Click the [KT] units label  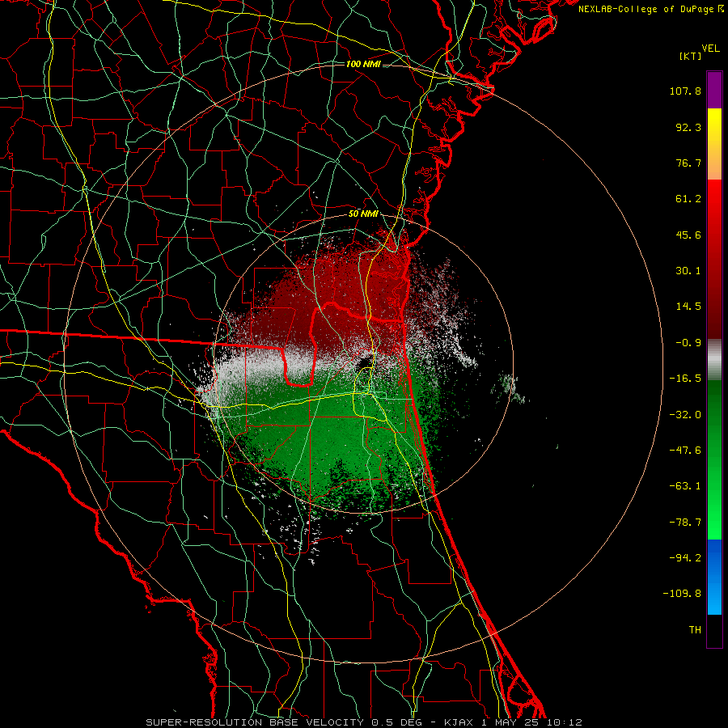coord(691,56)
